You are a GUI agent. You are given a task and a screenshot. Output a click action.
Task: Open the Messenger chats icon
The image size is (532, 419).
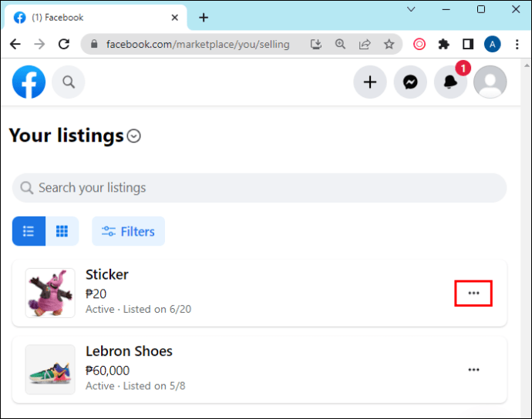pos(410,82)
